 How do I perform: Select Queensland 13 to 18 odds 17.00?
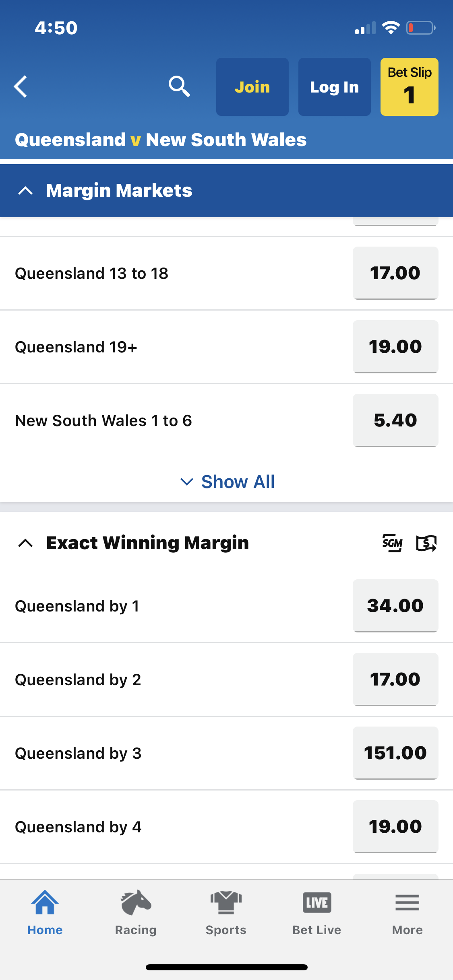395,273
